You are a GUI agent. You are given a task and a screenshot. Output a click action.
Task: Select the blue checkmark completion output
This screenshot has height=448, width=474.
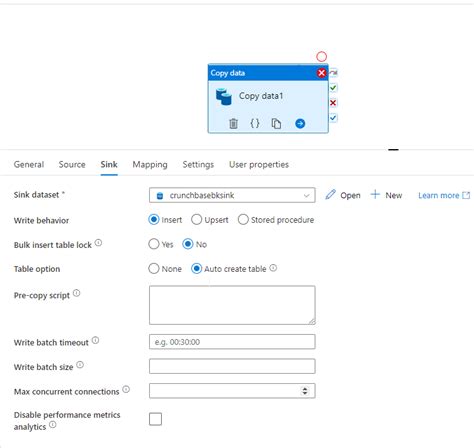[333, 118]
